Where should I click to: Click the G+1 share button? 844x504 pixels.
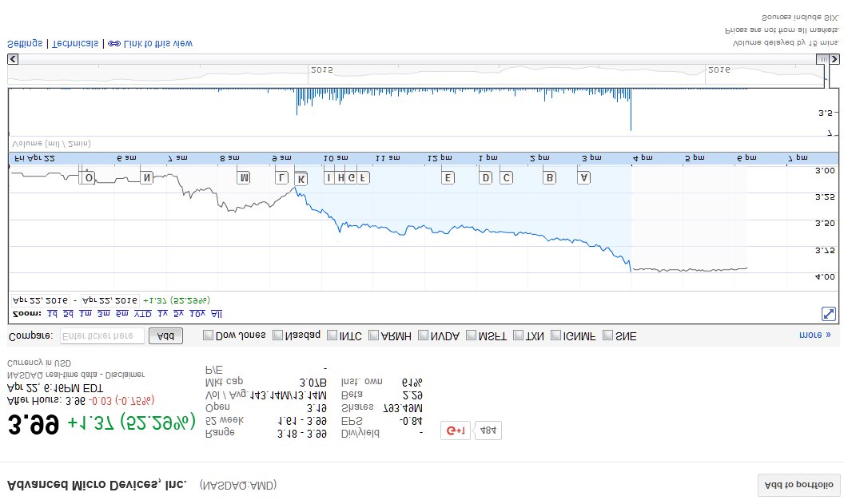[x=456, y=431]
